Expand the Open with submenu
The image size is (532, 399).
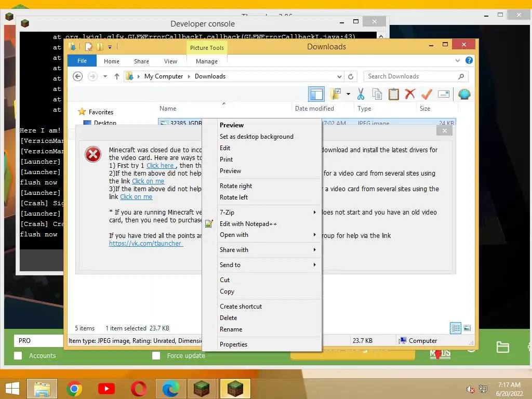pyautogui.click(x=268, y=235)
